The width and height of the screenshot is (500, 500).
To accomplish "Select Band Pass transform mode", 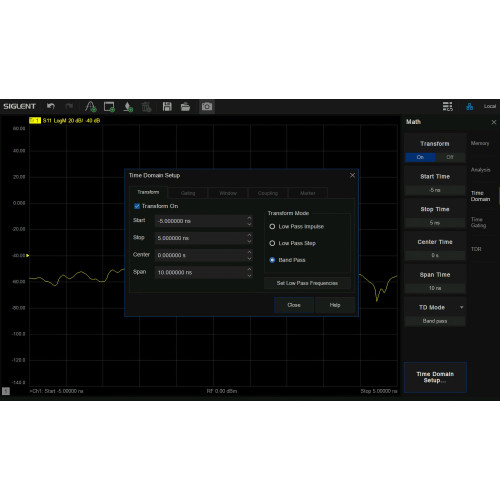I will pos(272,260).
